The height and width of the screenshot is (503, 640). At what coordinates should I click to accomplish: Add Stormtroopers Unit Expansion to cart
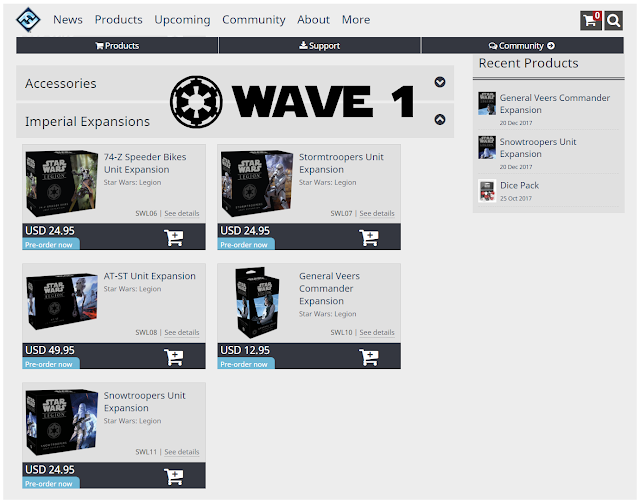pos(369,238)
